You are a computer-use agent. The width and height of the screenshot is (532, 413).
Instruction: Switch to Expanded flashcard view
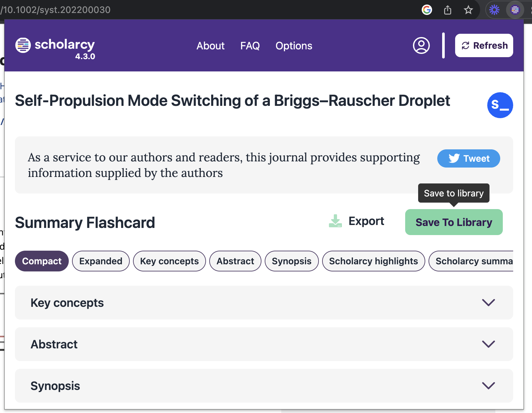[101, 261]
